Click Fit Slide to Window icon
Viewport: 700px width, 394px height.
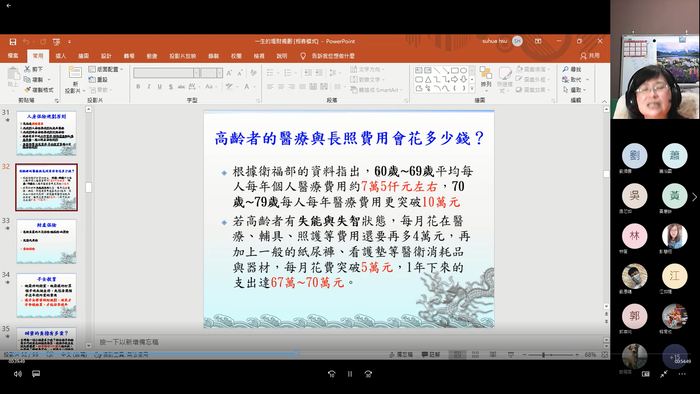(604, 355)
